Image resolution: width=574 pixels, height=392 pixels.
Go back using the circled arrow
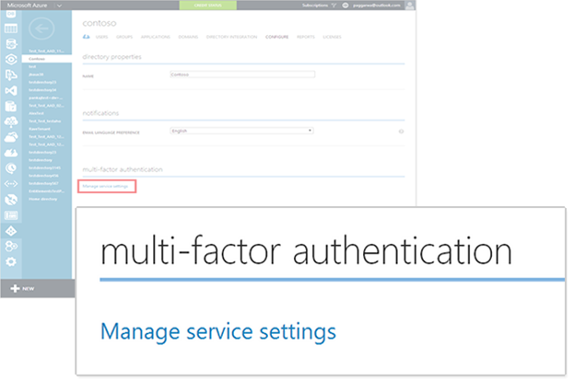(41, 29)
